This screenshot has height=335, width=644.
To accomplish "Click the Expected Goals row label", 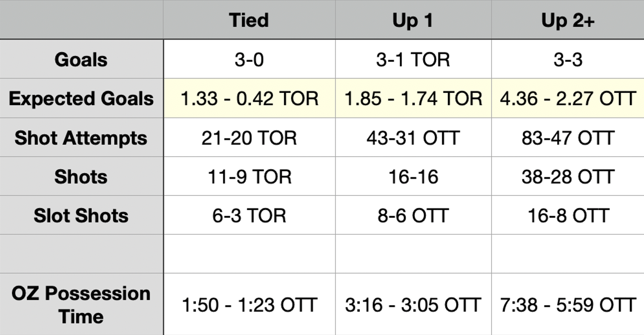I will (x=81, y=99).
